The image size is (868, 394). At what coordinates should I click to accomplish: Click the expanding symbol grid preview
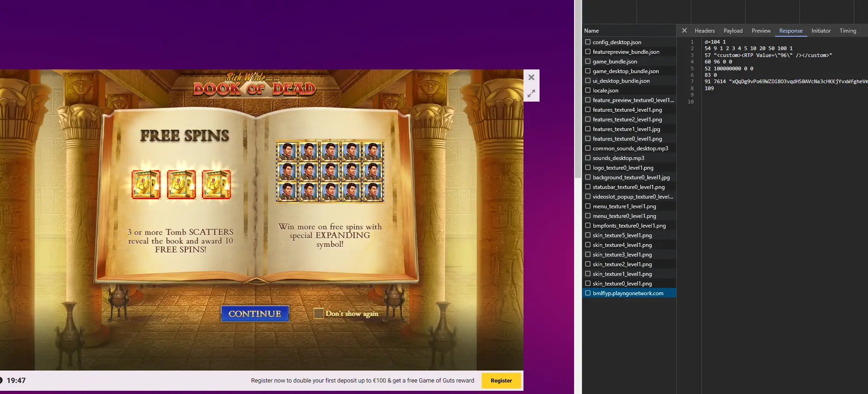(330, 171)
